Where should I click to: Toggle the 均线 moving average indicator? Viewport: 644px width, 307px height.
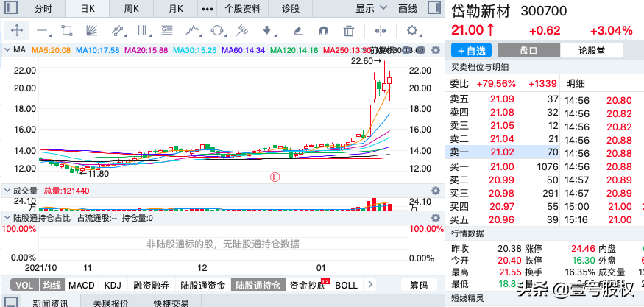click(x=52, y=285)
